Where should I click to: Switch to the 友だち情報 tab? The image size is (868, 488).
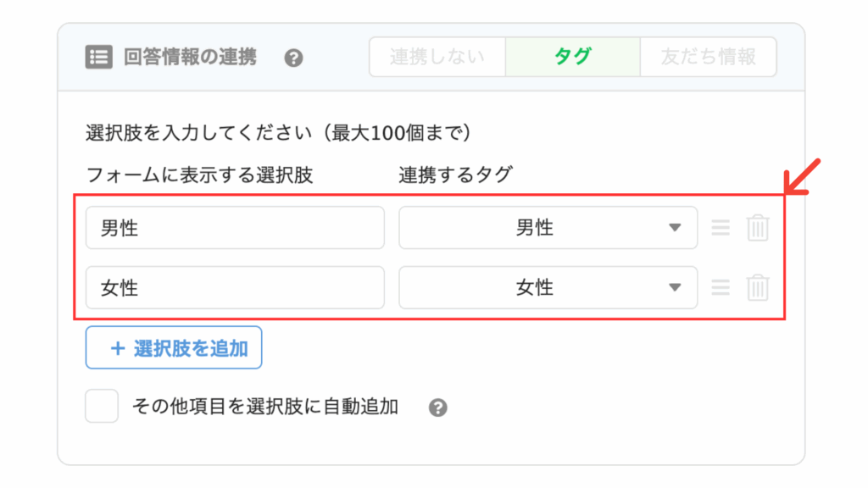click(709, 57)
